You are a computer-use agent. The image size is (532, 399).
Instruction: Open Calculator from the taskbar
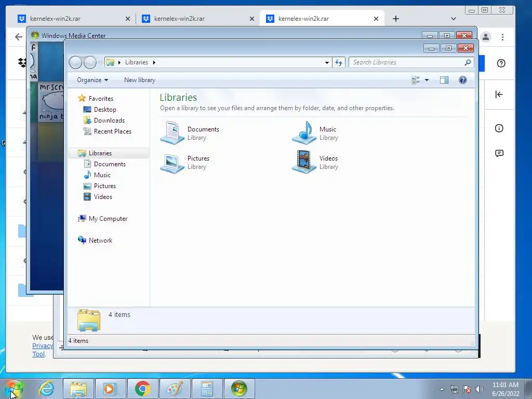207,389
